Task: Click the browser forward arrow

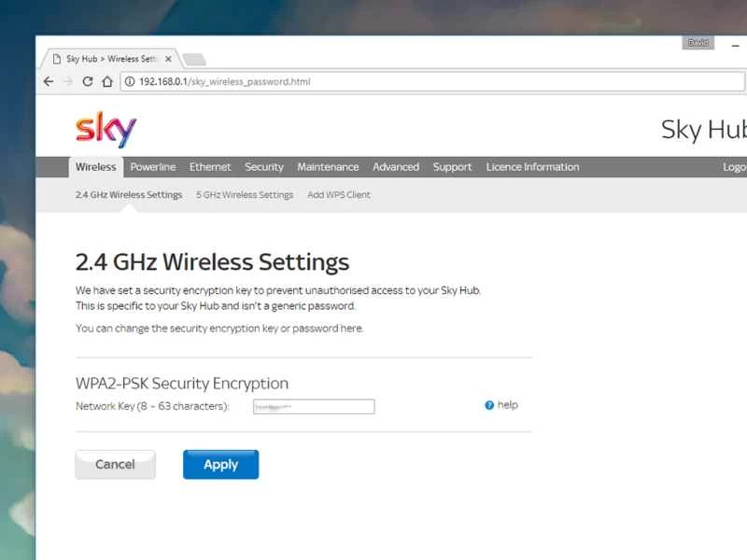Action: tap(66, 81)
